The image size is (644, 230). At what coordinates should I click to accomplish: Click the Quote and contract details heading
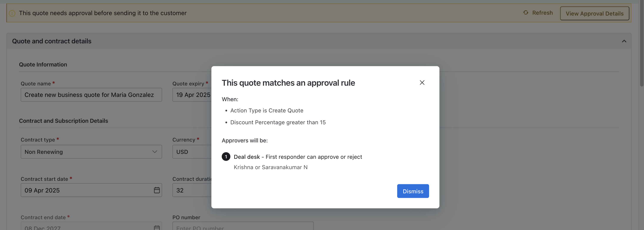pos(52,41)
